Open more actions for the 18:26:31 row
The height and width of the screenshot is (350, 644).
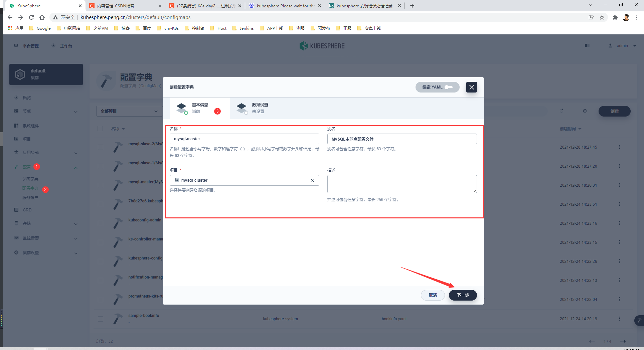[620, 185]
